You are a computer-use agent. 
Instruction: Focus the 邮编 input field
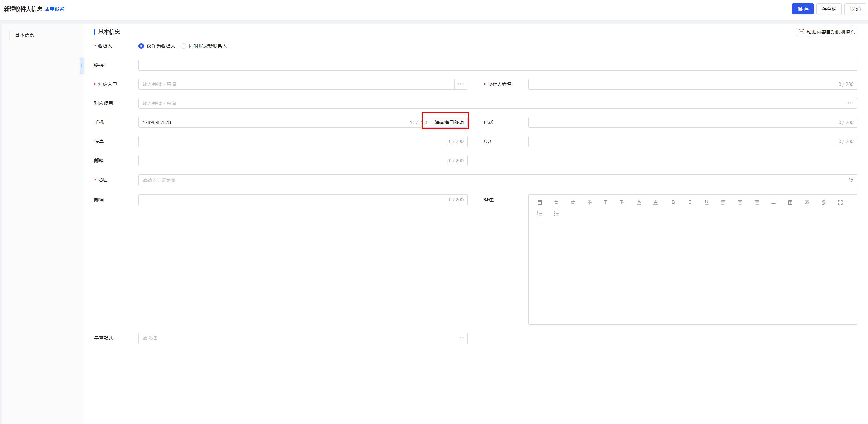point(303,200)
